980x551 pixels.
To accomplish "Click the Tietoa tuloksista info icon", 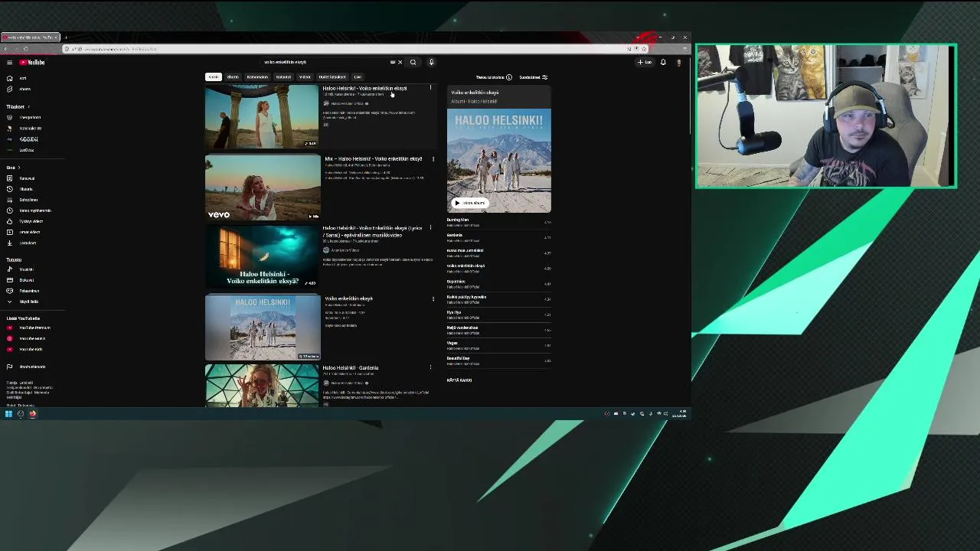I will click(508, 77).
